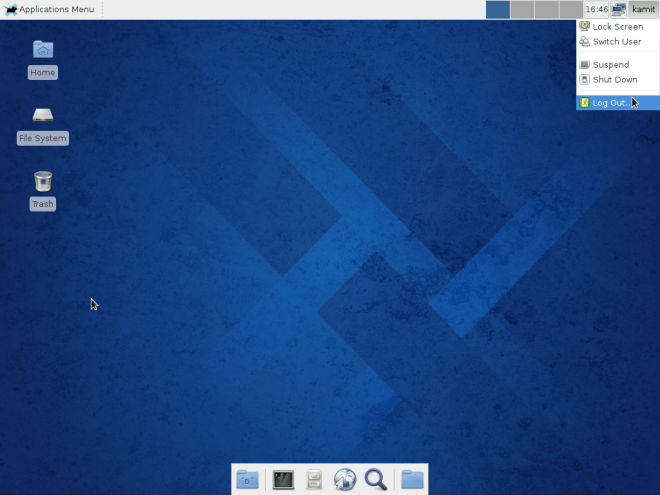Click the 16:46 clock in the panel
This screenshot has height=495, width=660.
pyautogui.click(x=597, y=9)
